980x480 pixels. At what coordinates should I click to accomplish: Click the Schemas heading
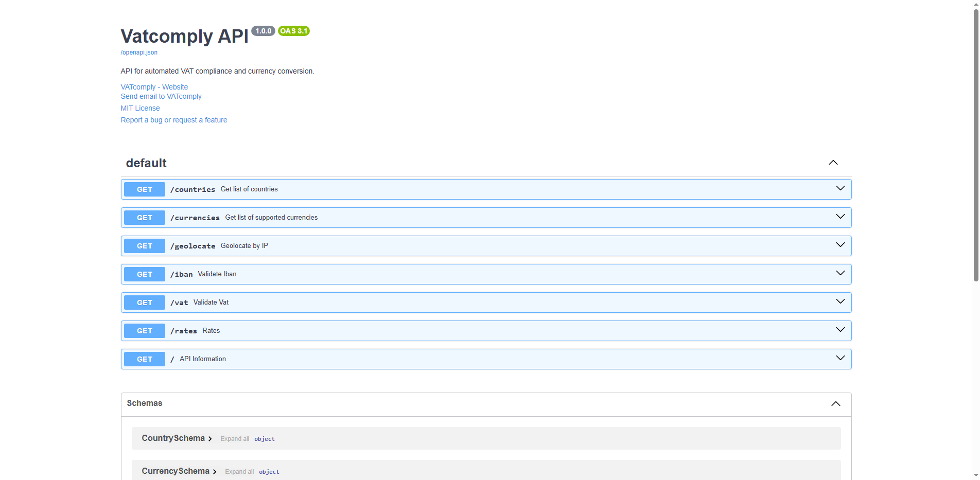tap(145, 403)
